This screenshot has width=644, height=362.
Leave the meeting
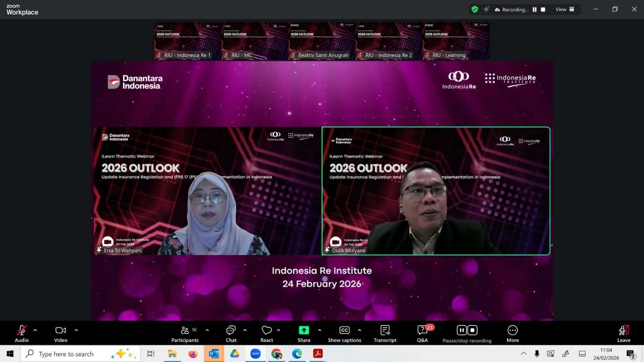coord(623,333)
